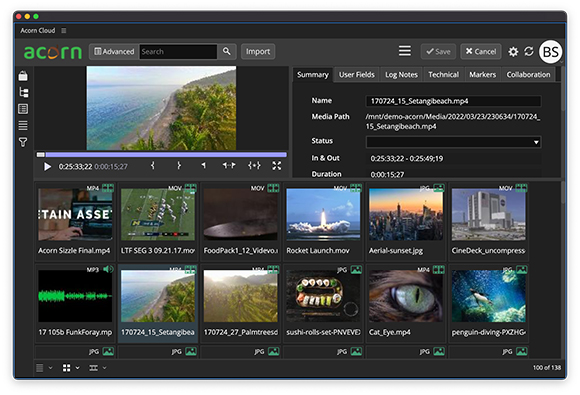The image size is (580, 395).
Task: Click the Import button
Action: 258,51
